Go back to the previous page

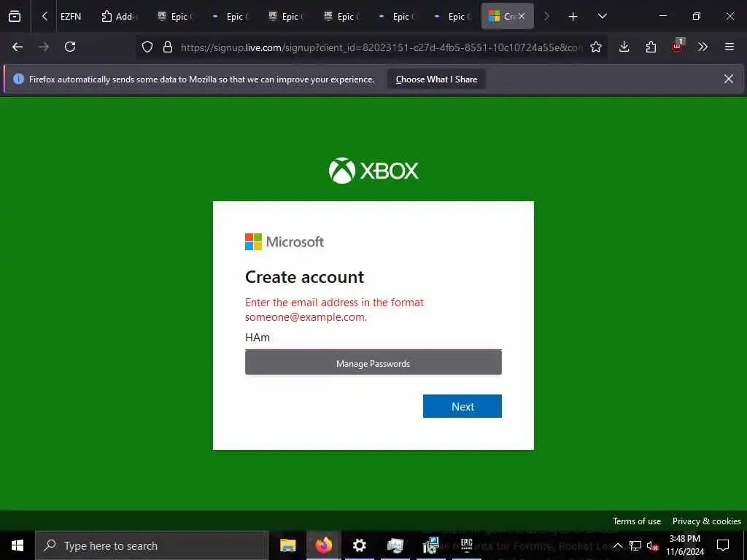click(x=18, y=47)
